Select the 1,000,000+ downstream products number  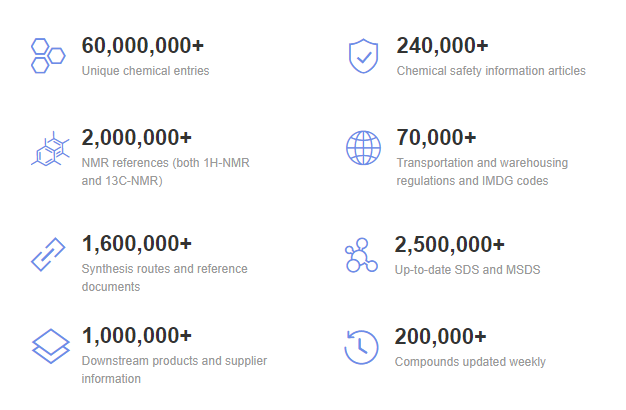pos(137,335)
